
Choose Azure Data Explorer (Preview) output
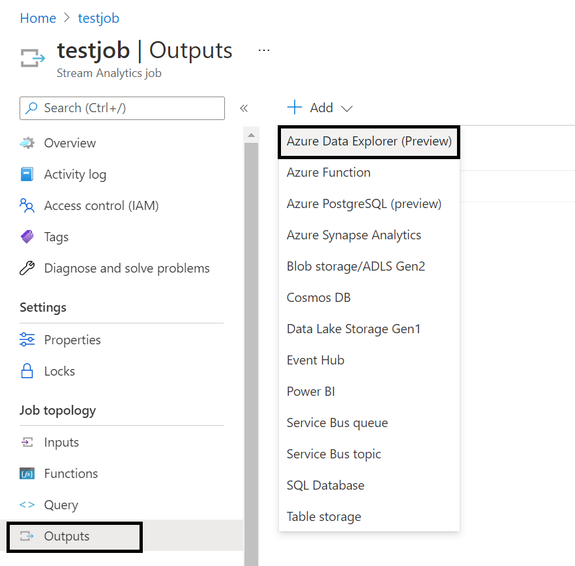(369, 142)
